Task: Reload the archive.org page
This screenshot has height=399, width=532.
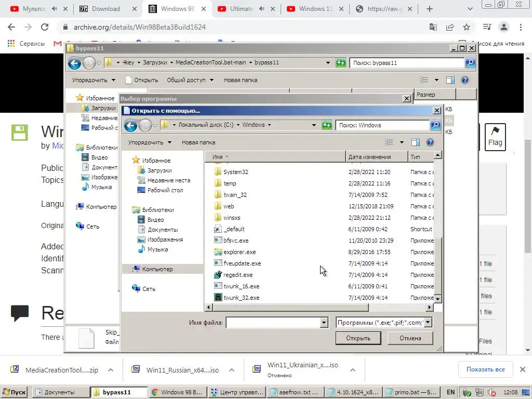Action: point(45,27)
